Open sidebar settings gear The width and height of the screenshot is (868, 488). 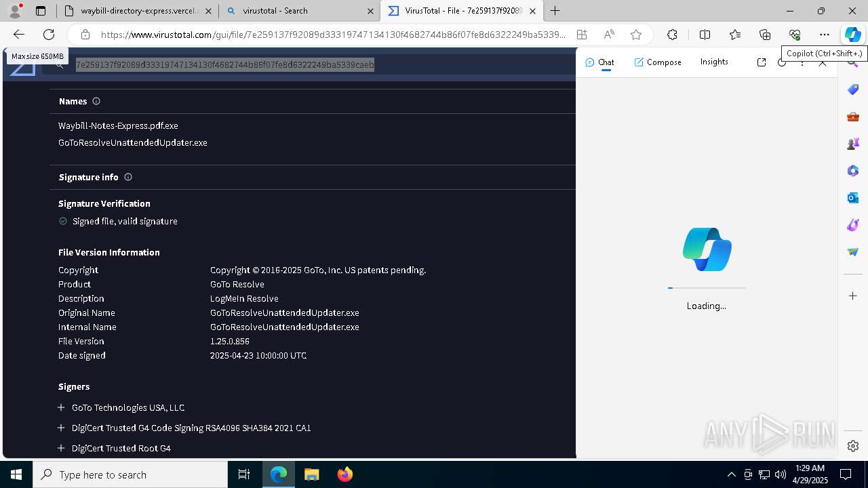pyautogui.click(x=853, y=446)
